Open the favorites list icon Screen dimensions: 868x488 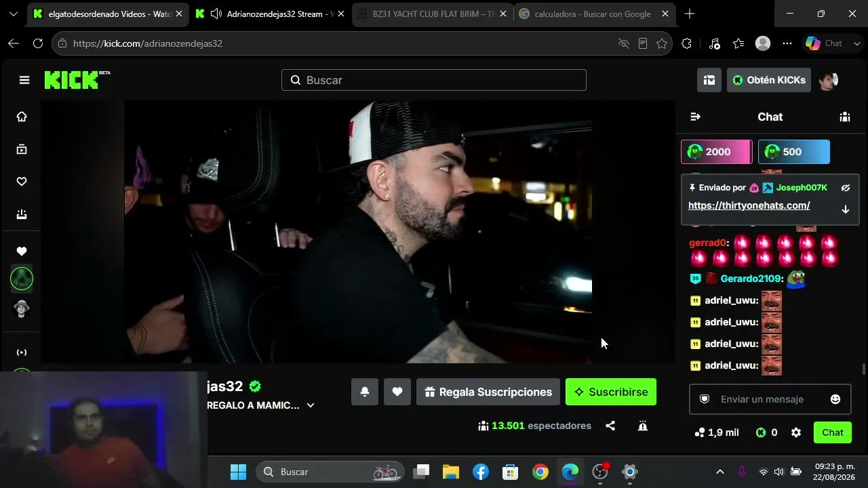(738, 43)
